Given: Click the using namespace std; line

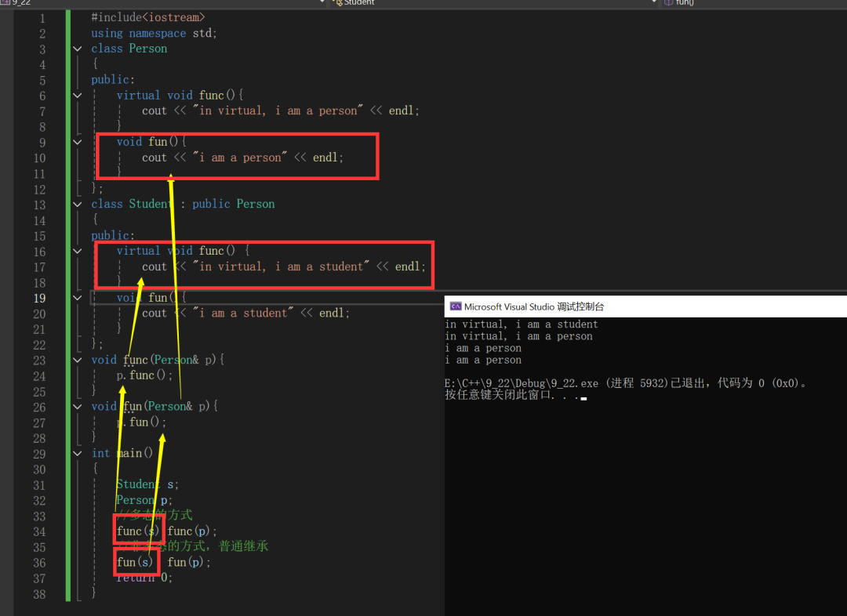Looking at the screenshot, I should pyautogui.click(x=154, y=33).
